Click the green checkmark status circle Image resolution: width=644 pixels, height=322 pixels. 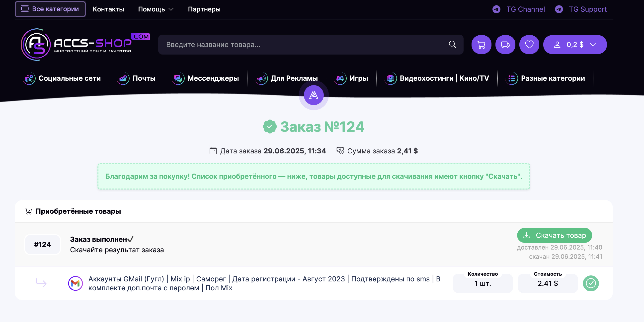pyautogui.click(x=590, y=283)
